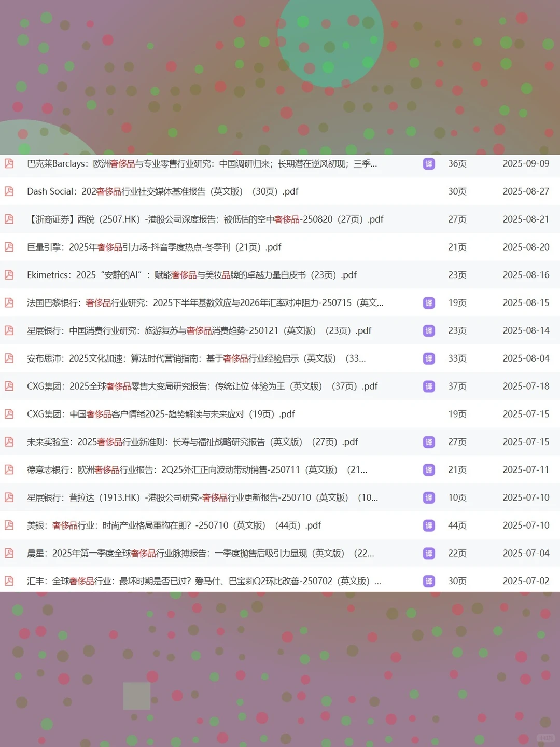Click the translate badge on the 美银 row
This screenshot has width=560, height=747.
[429, 525]
